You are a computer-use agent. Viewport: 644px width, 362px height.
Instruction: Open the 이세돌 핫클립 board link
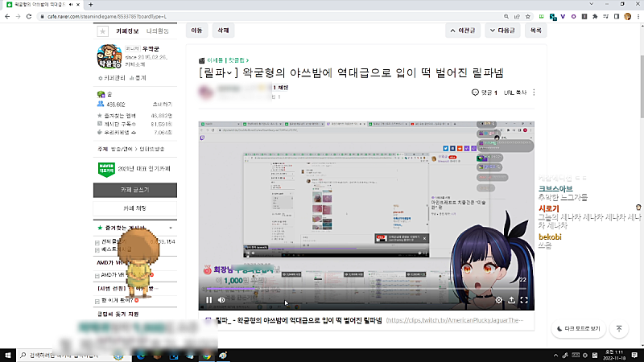pyautogui.click(x=228, y=60)
